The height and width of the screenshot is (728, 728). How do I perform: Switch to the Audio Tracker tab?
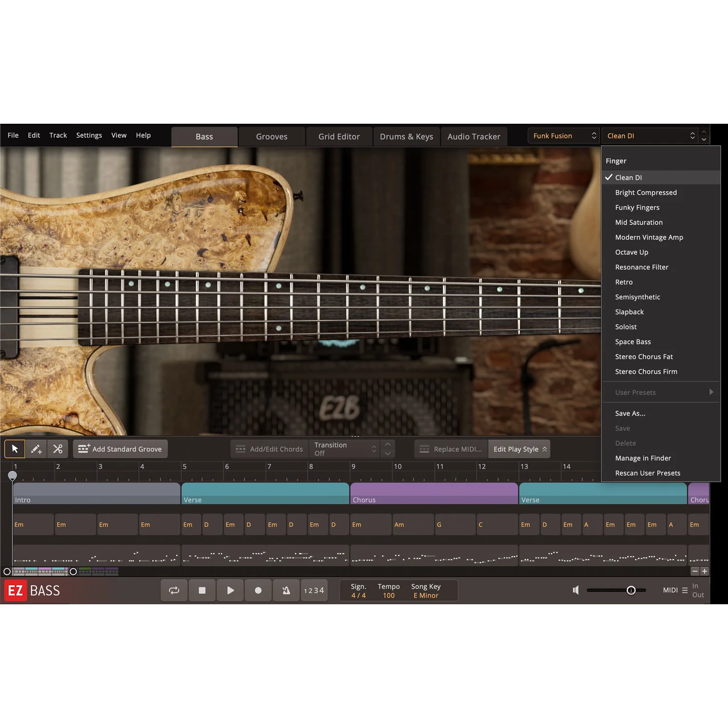point(474,137)
